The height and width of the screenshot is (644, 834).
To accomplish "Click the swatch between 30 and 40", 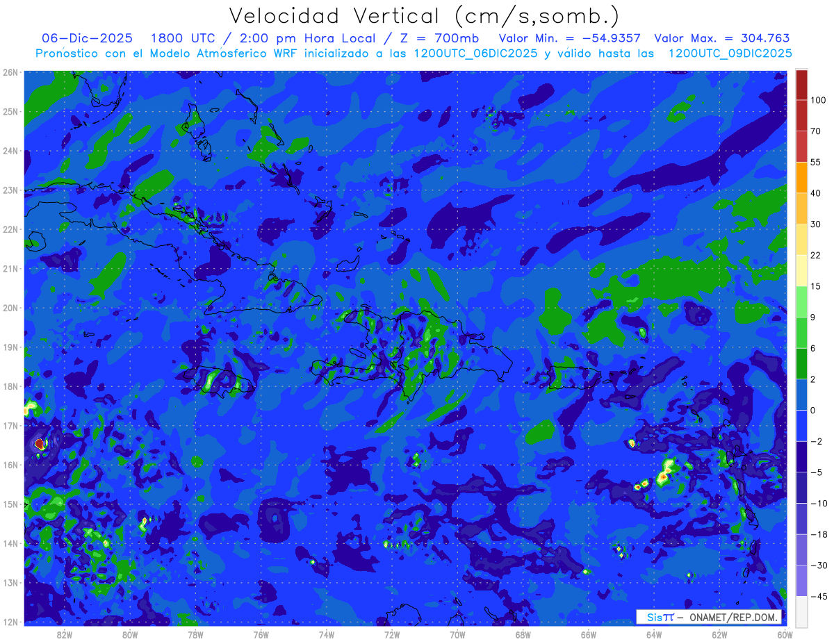I will [x=801, y=208].
